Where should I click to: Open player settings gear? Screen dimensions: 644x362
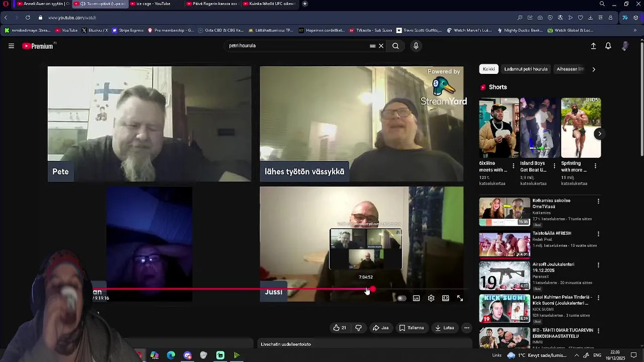pyautogui.click(x=431, y=298)
